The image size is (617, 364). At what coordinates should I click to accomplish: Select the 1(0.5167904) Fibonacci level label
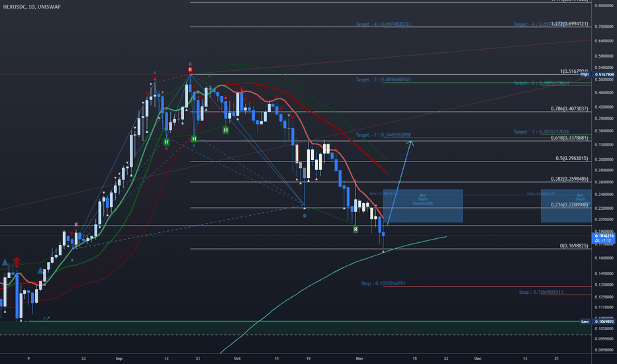click(x=574, y=71)
